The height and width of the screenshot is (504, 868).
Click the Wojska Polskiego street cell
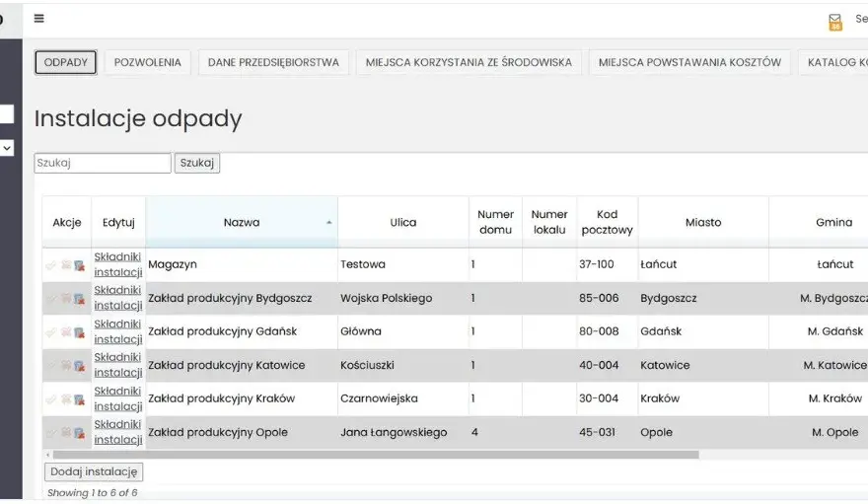tap(403, 298)
